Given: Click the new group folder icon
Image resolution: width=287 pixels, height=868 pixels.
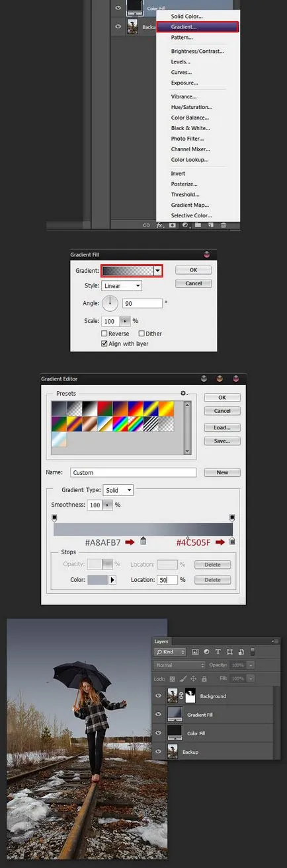Looking at the screenshot, I should (x=198, y=225).
